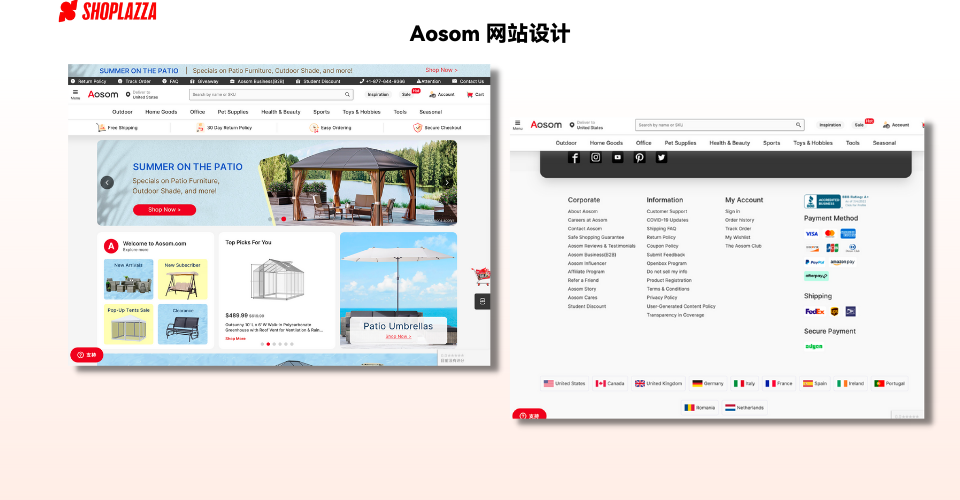The width and height of the screenshot is (960, 500).
Task: Click Track Order in black utility bar
Action: pyautogui.click(x=134, y=81)
